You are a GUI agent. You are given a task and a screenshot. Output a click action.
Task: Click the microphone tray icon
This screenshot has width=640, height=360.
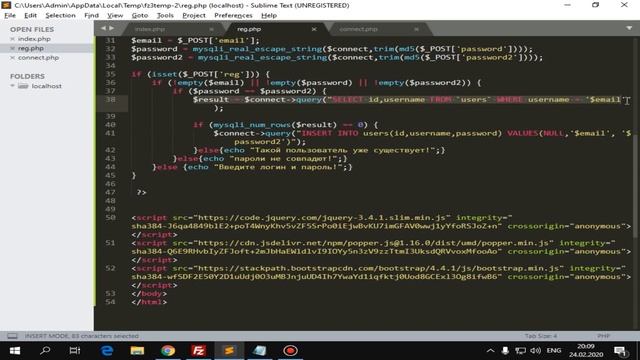click(x=505, y=351)
